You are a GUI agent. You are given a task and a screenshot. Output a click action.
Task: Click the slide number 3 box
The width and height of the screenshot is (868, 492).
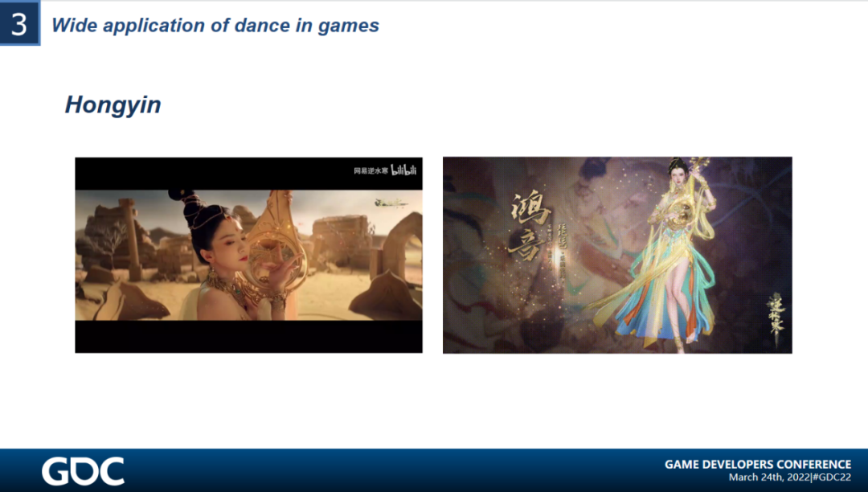[20, 23]
